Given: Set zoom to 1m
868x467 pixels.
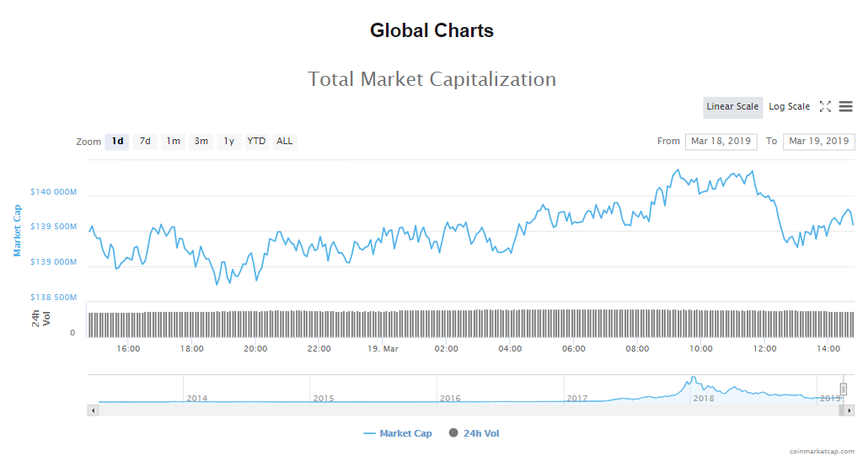Looking at the screenshot, I should (x=173, y=142).
